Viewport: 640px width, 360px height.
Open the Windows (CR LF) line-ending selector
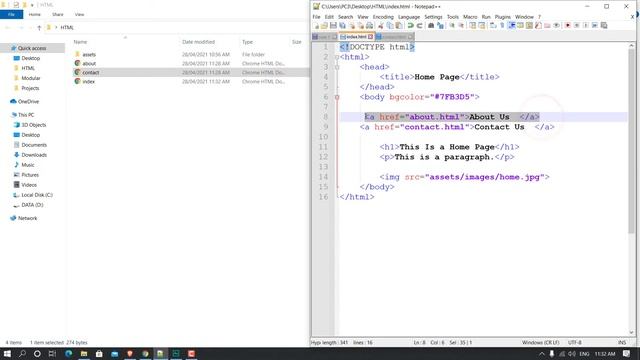(x=540, y=342)
